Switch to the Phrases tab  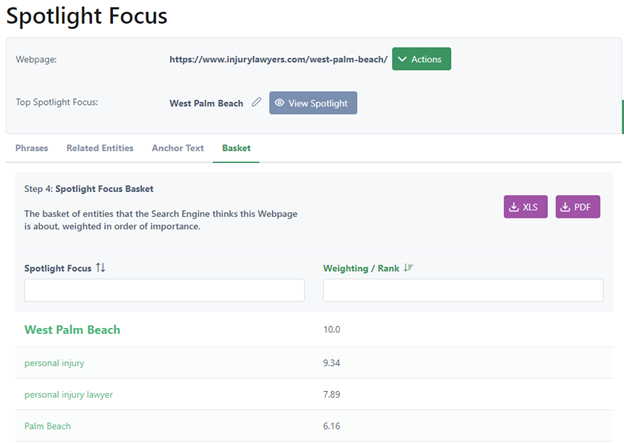click(32, 148)
